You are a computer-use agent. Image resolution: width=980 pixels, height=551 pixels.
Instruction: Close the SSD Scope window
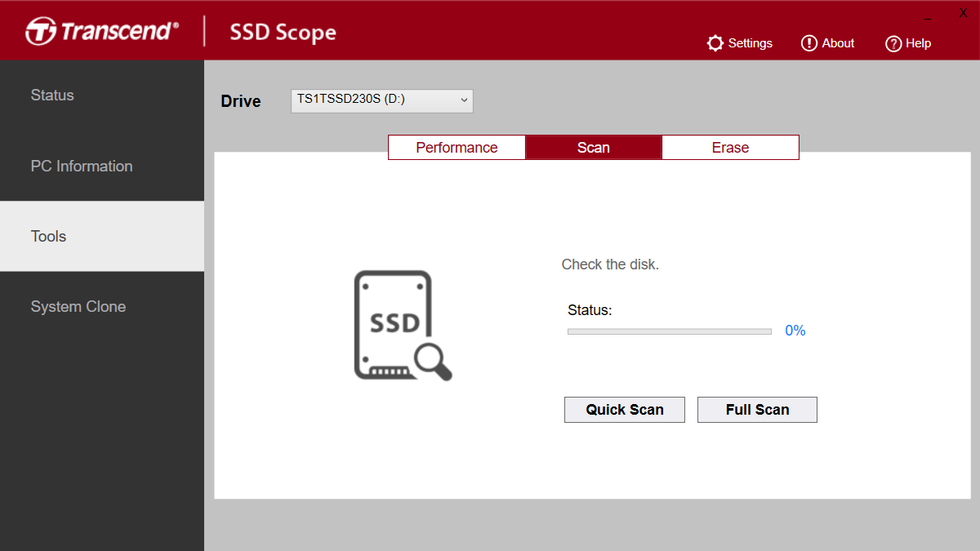coord(963,13)
